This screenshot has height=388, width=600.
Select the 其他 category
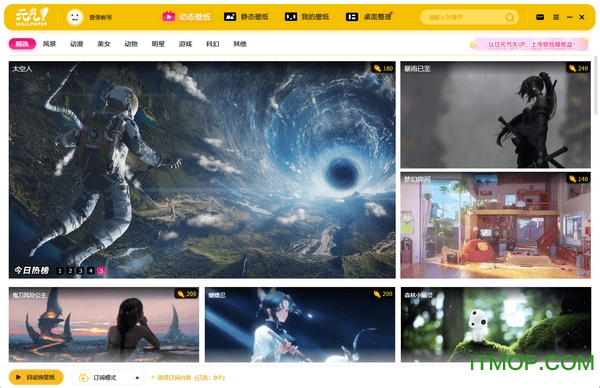click(240, 44)
